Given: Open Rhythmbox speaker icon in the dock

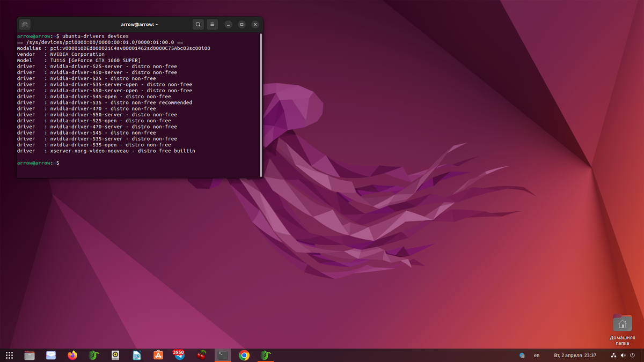Looking at the screenshot, I should (115, 355).
